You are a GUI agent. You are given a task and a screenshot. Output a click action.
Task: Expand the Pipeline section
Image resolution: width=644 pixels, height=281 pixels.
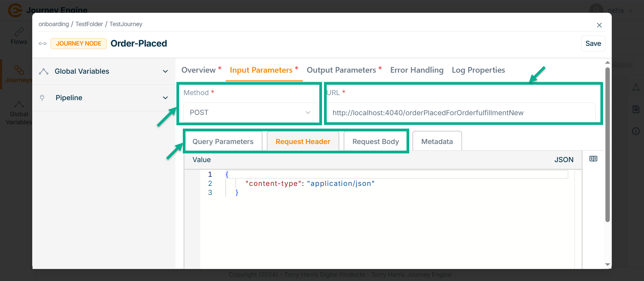coord(165,98)
